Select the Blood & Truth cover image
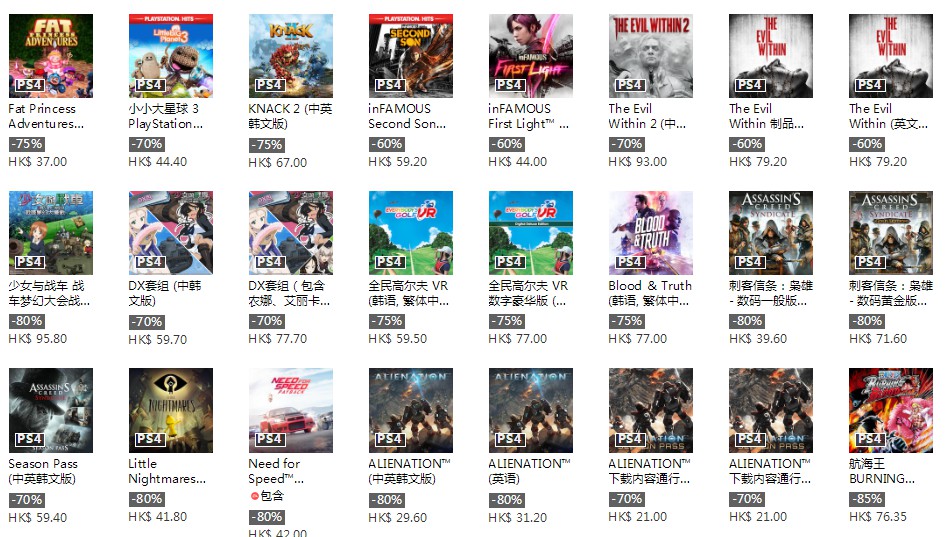 pos(650,233)
